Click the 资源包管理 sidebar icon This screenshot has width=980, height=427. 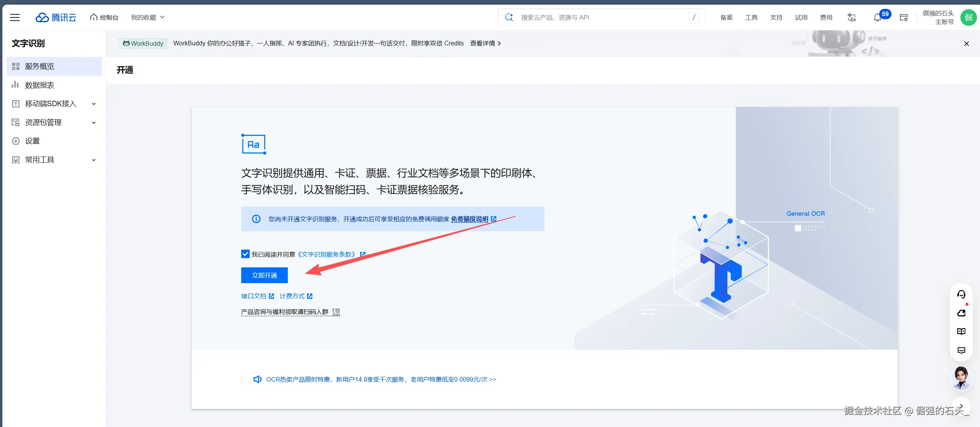pos(15,122)
